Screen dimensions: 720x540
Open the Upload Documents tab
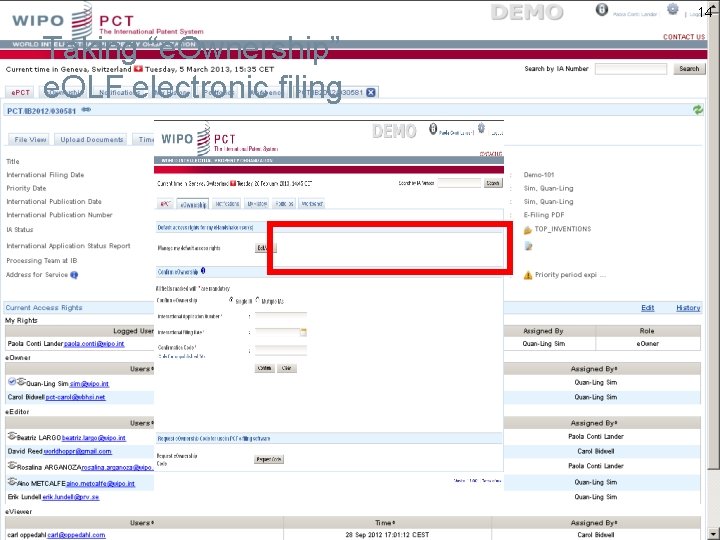[x=91, y=140]
